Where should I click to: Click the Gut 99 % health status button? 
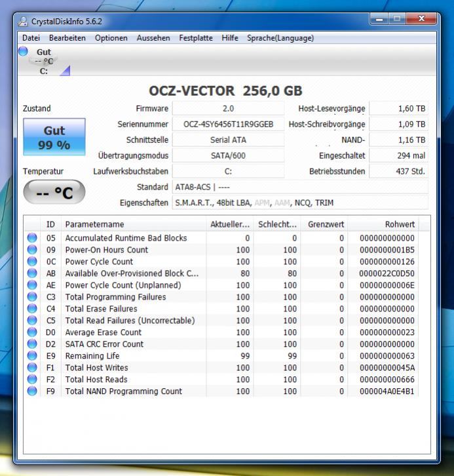click(x=54, y=137)
